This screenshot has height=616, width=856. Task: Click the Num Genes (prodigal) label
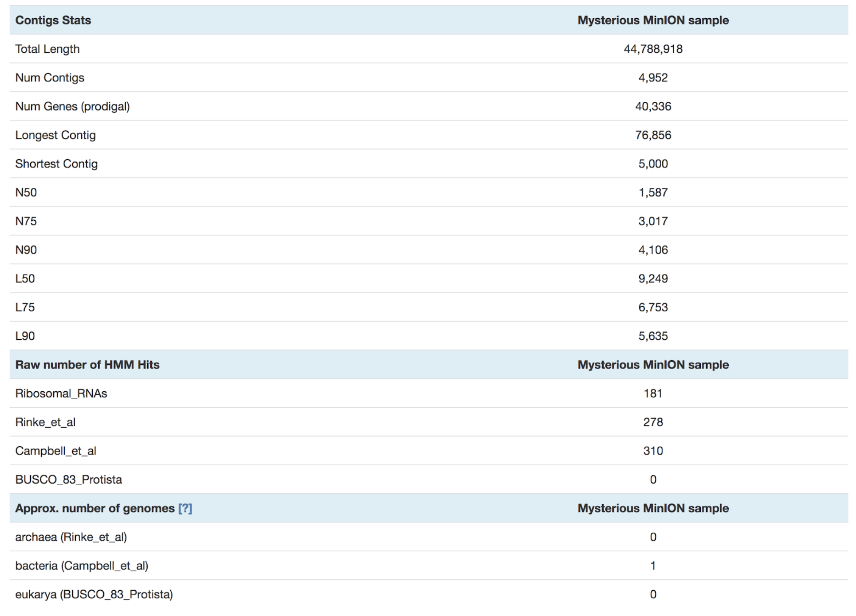tap(72, 107)
